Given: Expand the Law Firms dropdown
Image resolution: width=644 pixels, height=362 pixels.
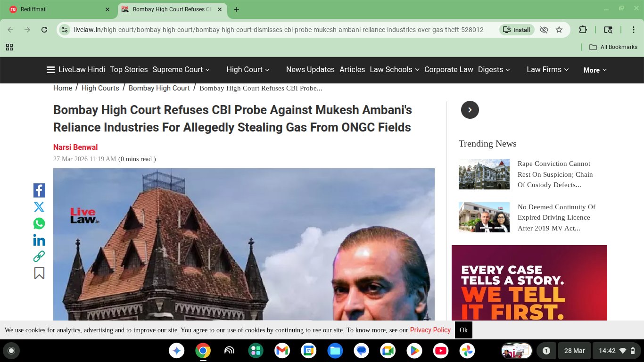Looking at the screenshot, I should pyautogui.click(x=548, y=70).
